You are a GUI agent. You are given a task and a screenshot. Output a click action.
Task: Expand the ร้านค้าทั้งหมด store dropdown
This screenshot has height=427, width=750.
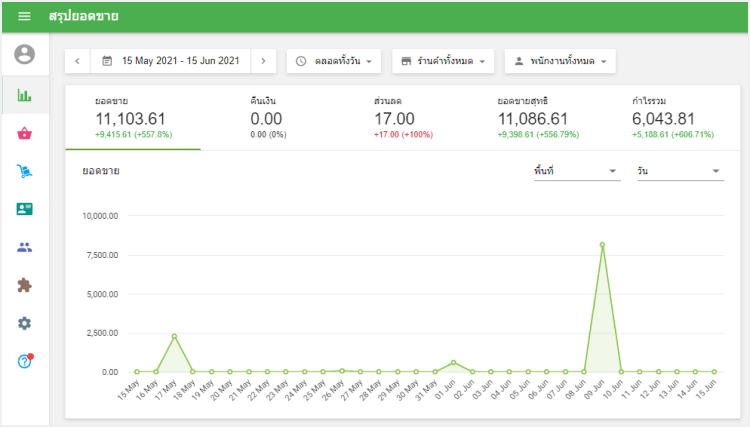443,61
